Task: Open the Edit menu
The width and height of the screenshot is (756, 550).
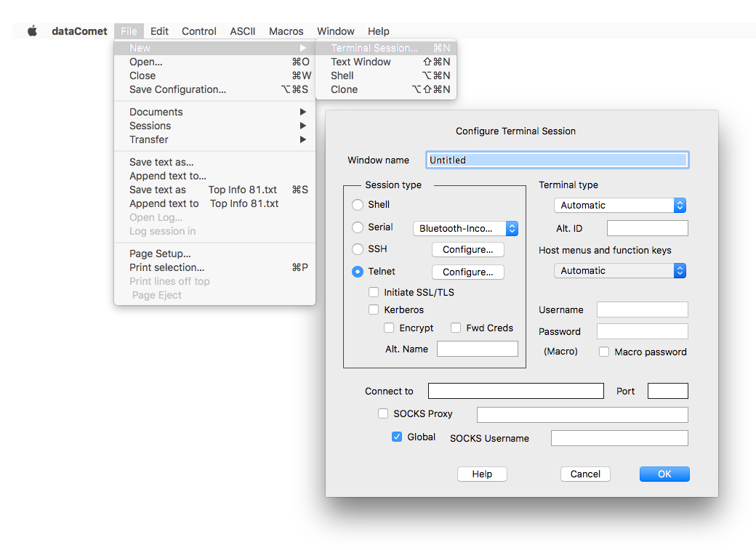Action: (159, 31)
